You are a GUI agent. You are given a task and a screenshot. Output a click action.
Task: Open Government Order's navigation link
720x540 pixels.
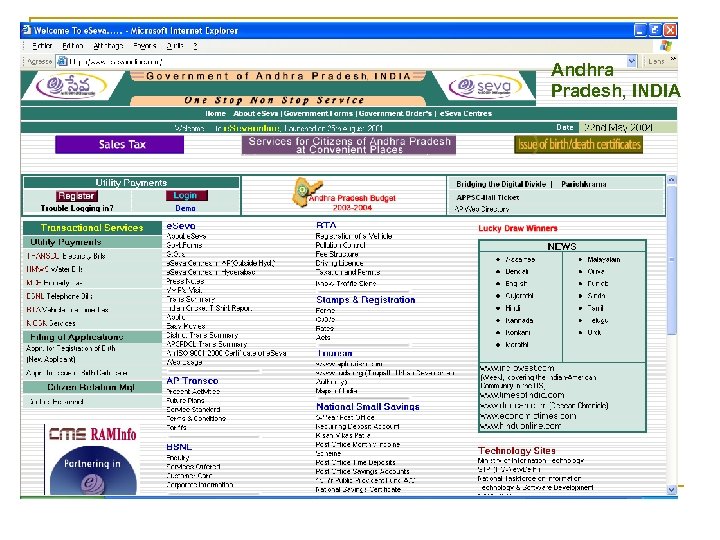[x=395, y=113]
